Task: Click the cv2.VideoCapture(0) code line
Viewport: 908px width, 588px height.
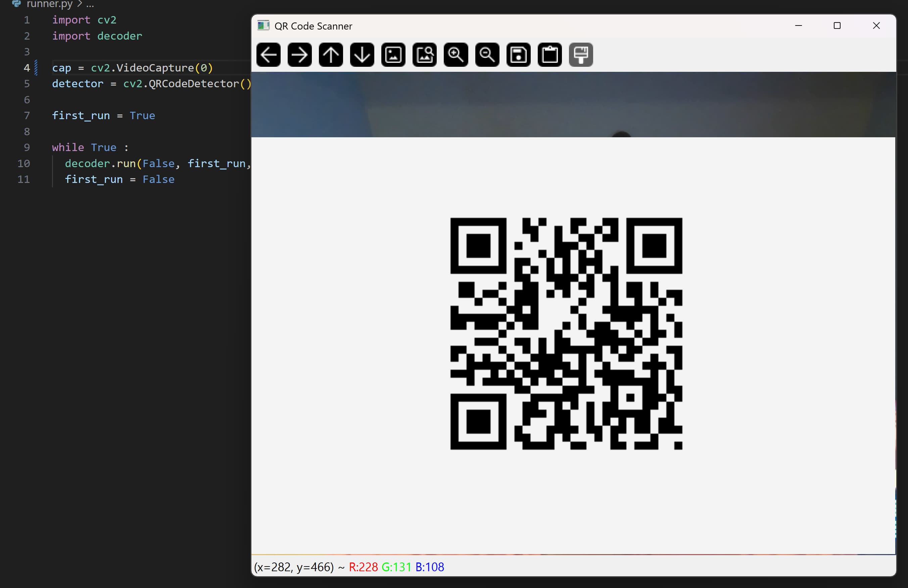Action: point(132,68)
